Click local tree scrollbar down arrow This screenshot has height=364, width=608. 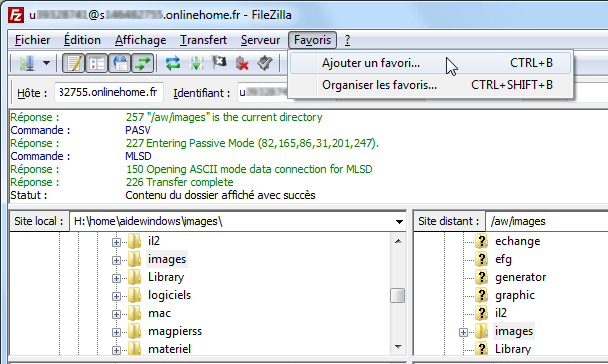click(x=398, y=347)
